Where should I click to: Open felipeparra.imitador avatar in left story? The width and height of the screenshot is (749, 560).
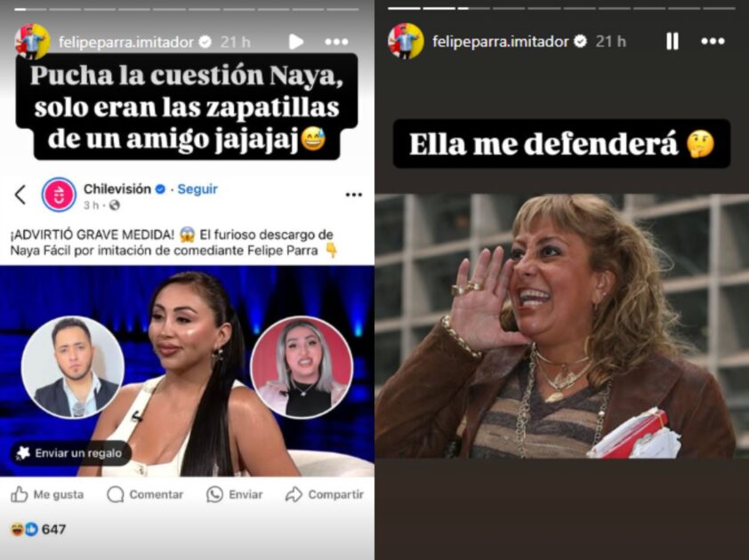coord(32,42)
